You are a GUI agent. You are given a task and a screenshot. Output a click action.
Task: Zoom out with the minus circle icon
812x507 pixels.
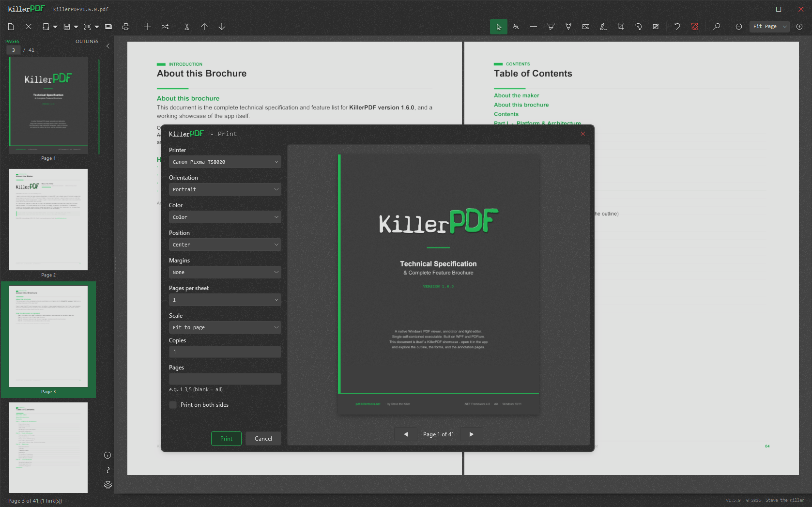click(739, 27)
